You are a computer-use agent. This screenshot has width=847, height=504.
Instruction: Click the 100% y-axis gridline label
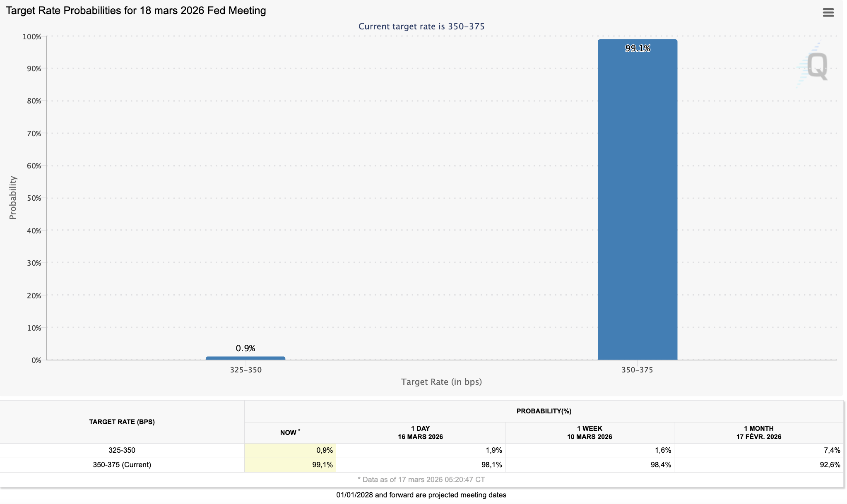[33, 36]
